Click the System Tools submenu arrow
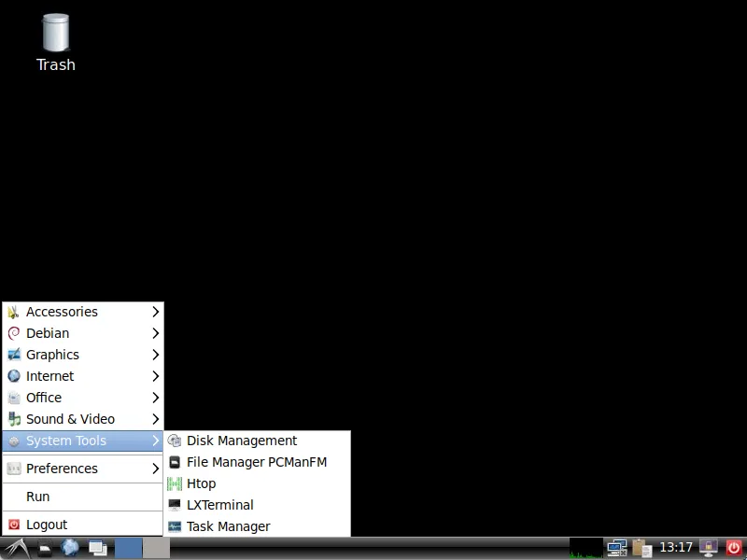Image resolution: width=747 pixels, height=560 pixels. (155, 441)
